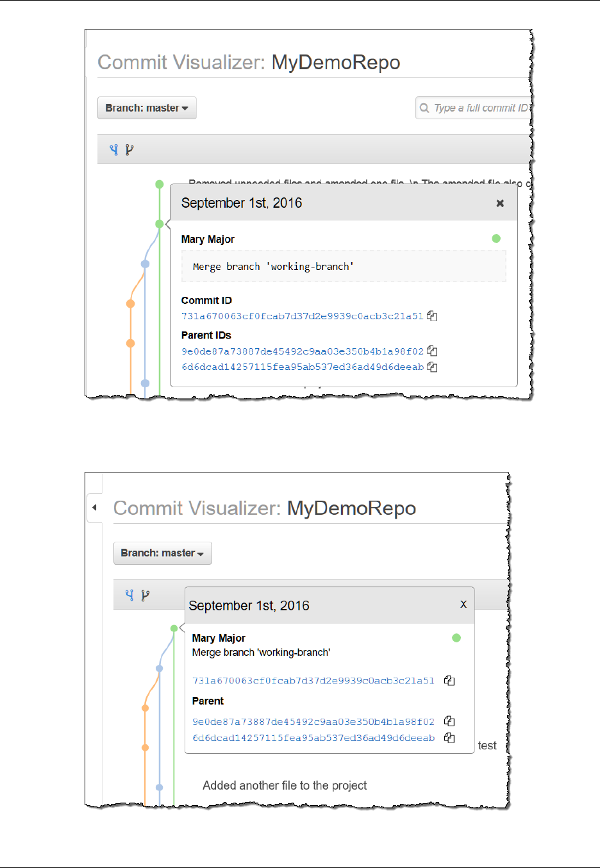
Task: Copy parent ID 6d6dcad in the lower popup
Action: (449, 738)
